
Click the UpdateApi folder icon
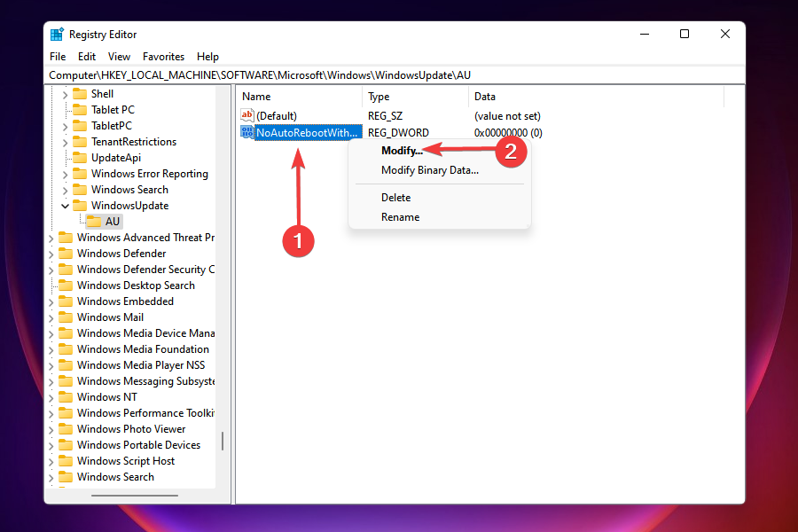pos(80,158)
